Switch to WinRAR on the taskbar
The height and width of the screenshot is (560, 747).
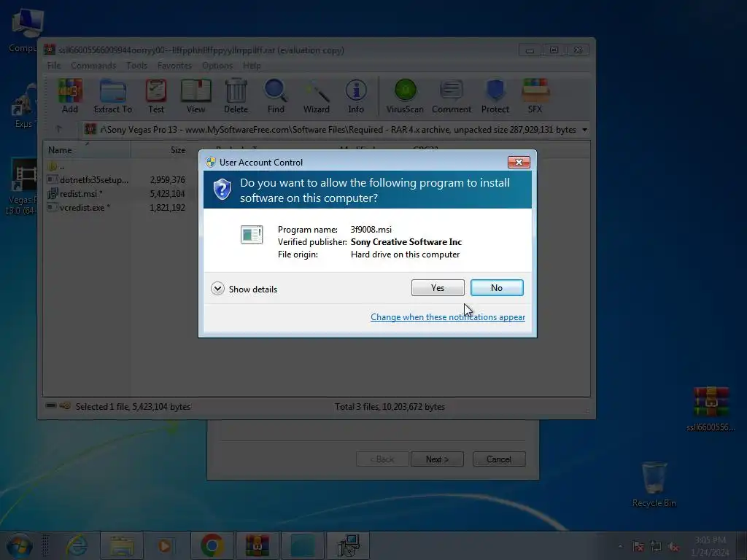tap(258, 545)
